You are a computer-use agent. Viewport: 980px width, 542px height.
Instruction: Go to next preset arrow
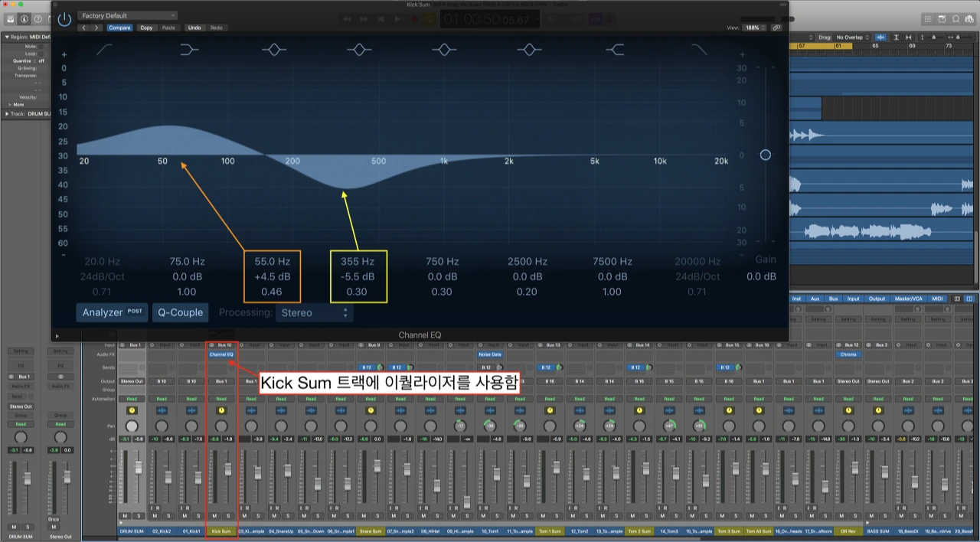coord(96,28)
